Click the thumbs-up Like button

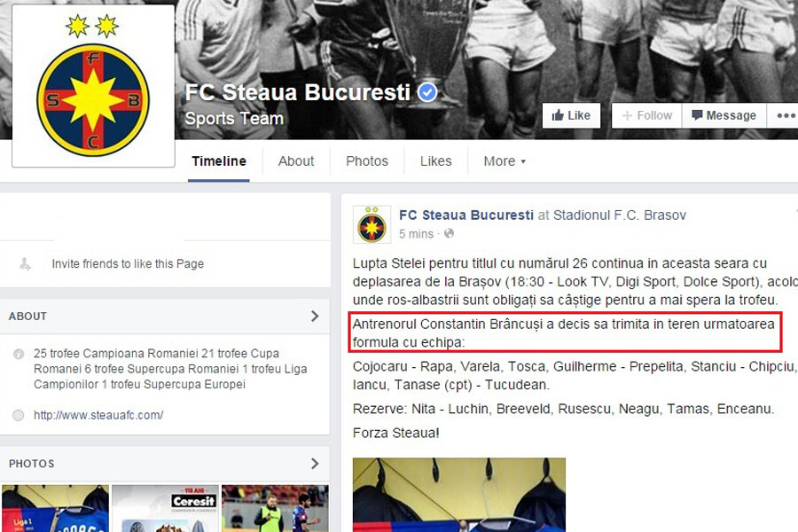click(571, 115)
